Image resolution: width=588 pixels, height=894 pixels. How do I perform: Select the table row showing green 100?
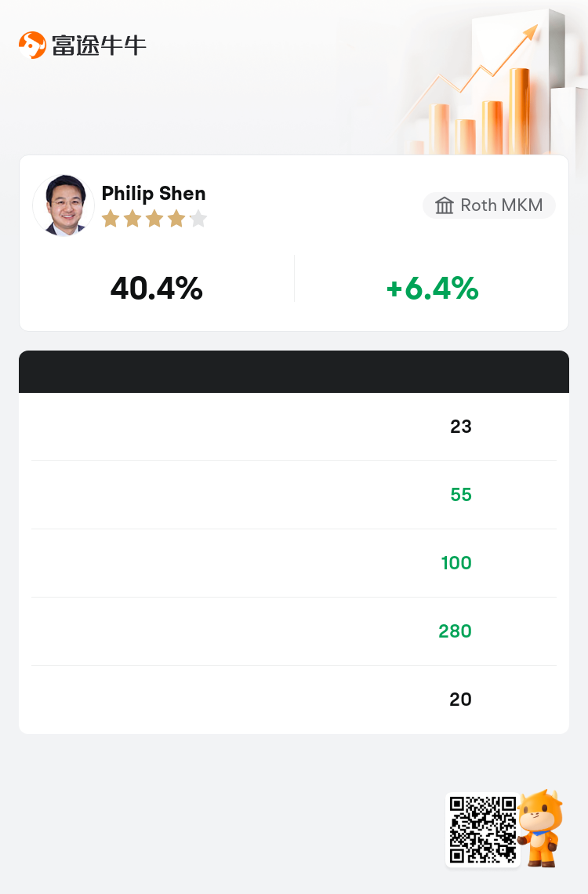coord(294,563)
